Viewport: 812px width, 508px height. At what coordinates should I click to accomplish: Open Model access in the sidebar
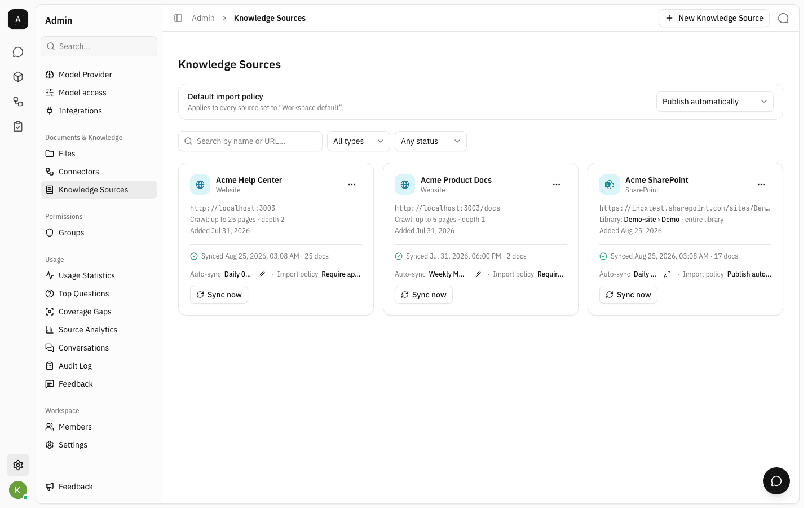click(99, 93)
